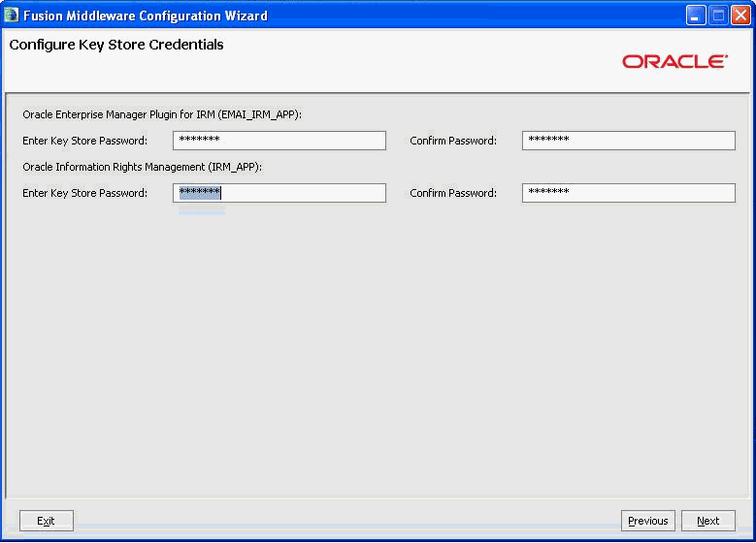Click the Oracle logo
Image resolution: width=756 pixels, height=543 pixels.
coord(674,62)
